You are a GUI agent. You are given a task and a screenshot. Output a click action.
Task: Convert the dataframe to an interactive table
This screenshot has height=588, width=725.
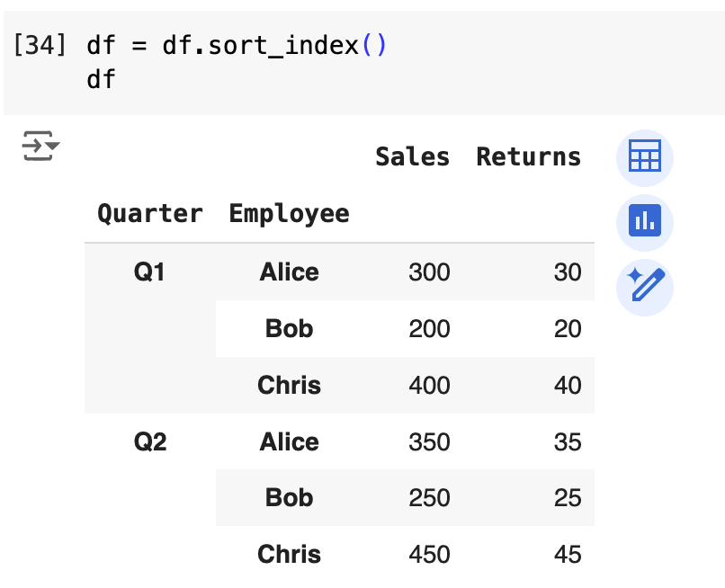[x=644, y=156]
